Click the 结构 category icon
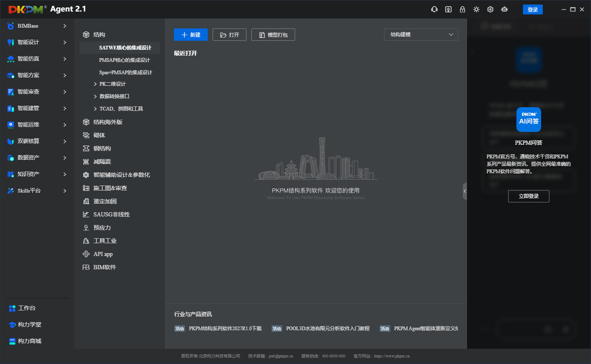This screenshot has width=591, height=364. pyautogui.click(x=86, y=35)
